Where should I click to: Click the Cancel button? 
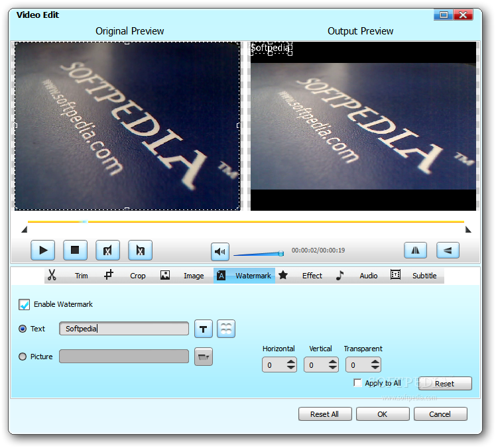coord(440,414)
